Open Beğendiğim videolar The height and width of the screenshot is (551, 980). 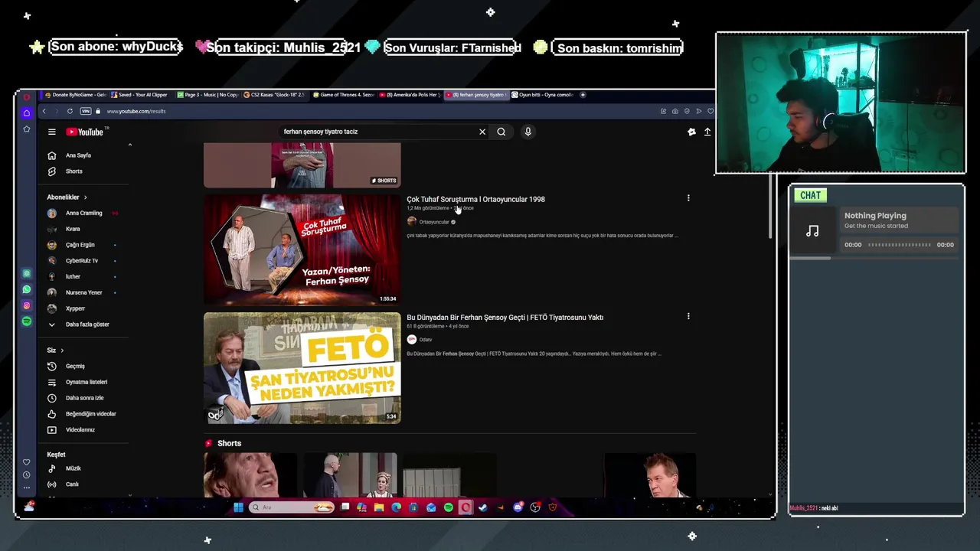pos(90,414)
